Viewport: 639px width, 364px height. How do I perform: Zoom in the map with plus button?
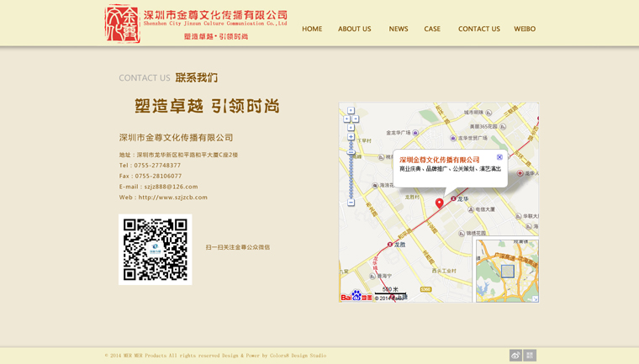(x=351, y=137)
